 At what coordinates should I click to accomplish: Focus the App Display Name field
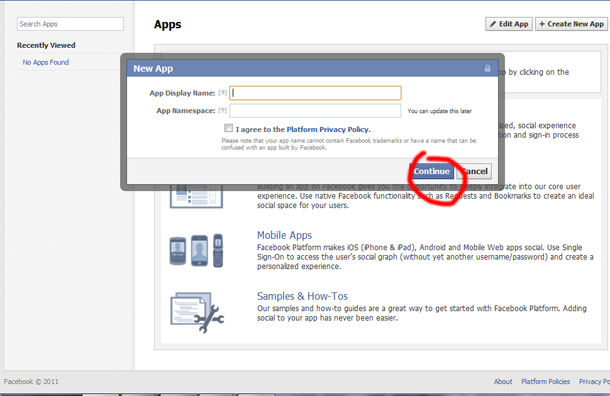pyautogui.click(x=315, y=93)
